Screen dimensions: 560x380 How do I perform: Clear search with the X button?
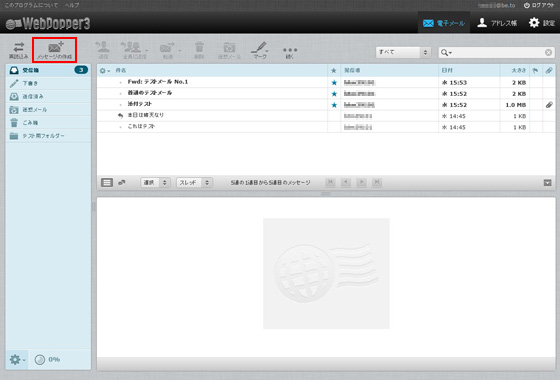pyautogui.click(x=549, y=53)
